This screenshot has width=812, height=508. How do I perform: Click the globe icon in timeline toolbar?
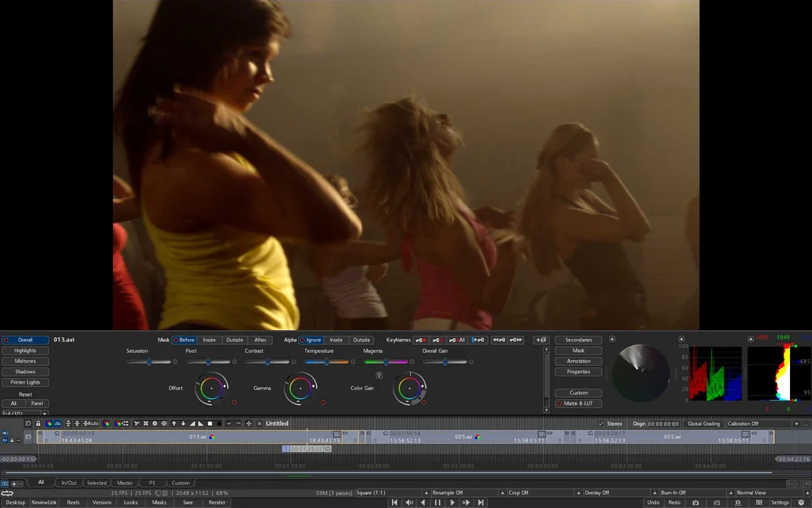coord(164,423)
